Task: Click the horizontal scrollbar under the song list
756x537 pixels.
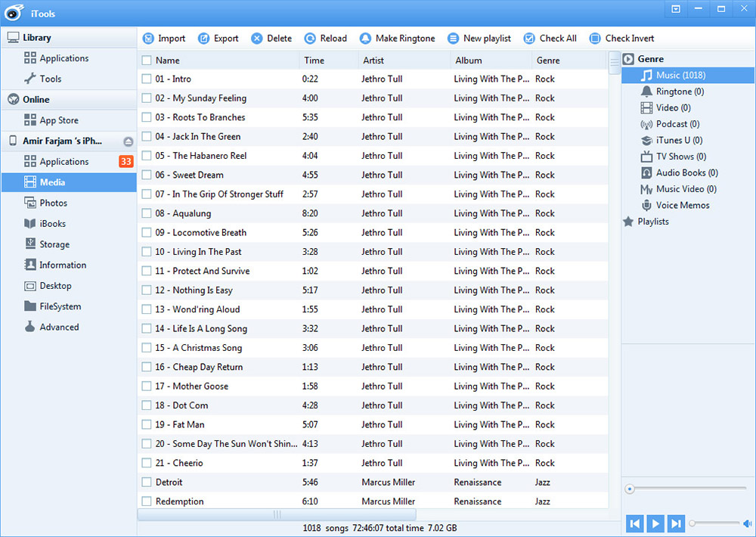Action: coord(277,515)
